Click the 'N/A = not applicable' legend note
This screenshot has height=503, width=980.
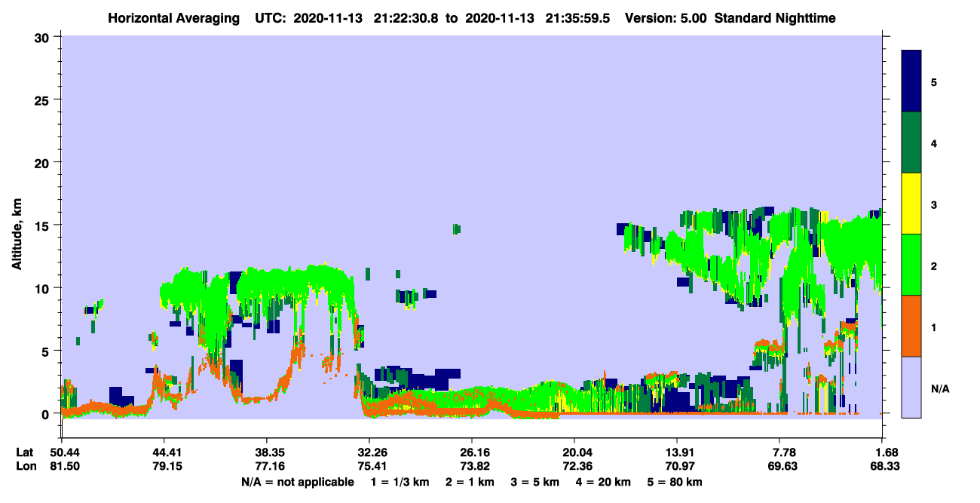click(297, 482)
